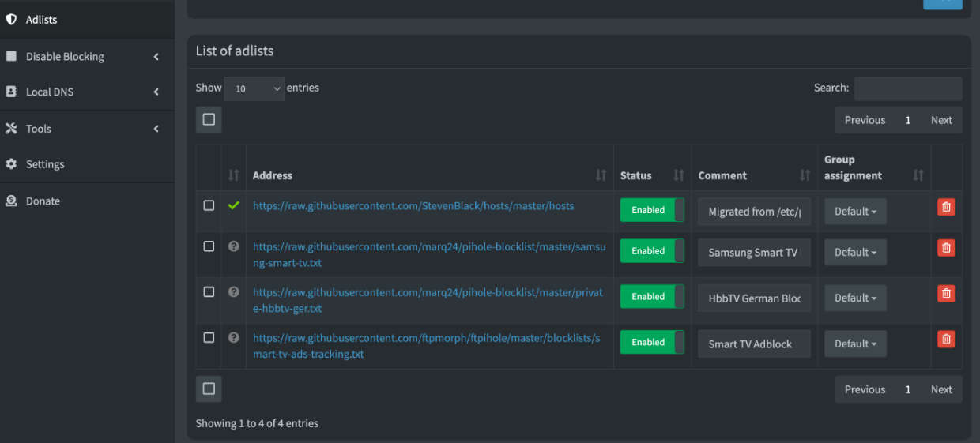Click the Local DNS address book icon

click(11, 92)
